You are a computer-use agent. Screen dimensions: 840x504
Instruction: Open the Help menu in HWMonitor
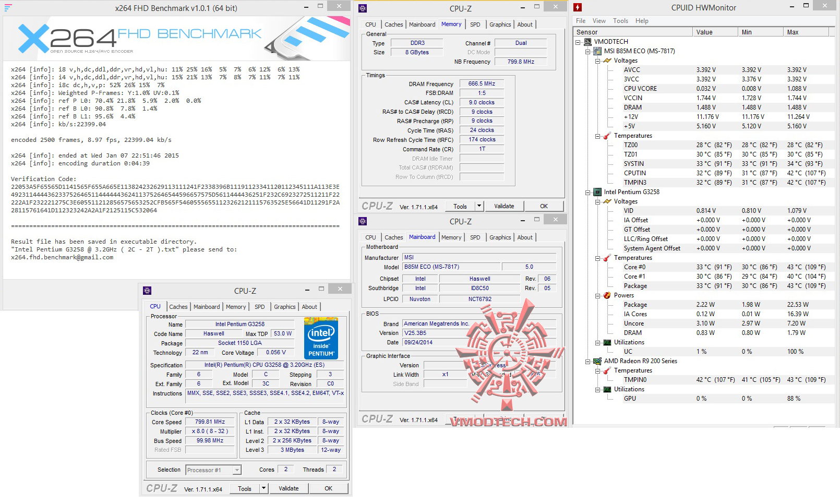tap(642, 21)
